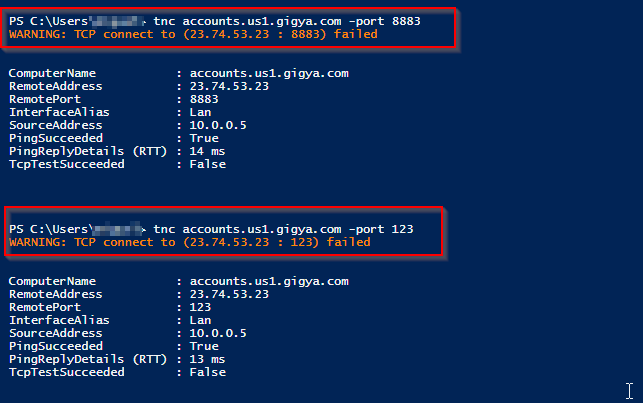
Task: Click PingSucceeded True in the 8883 results
Action: [204, 137]
